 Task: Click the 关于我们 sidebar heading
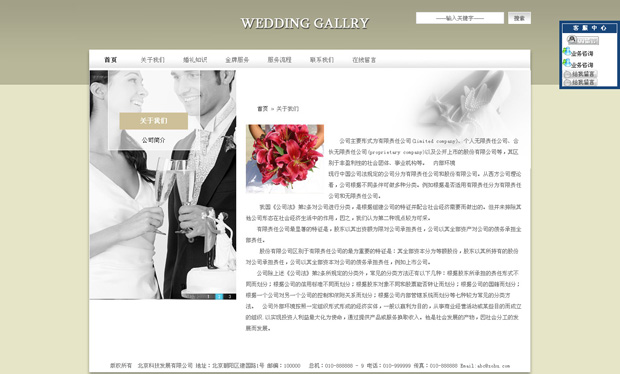(154, 121)
